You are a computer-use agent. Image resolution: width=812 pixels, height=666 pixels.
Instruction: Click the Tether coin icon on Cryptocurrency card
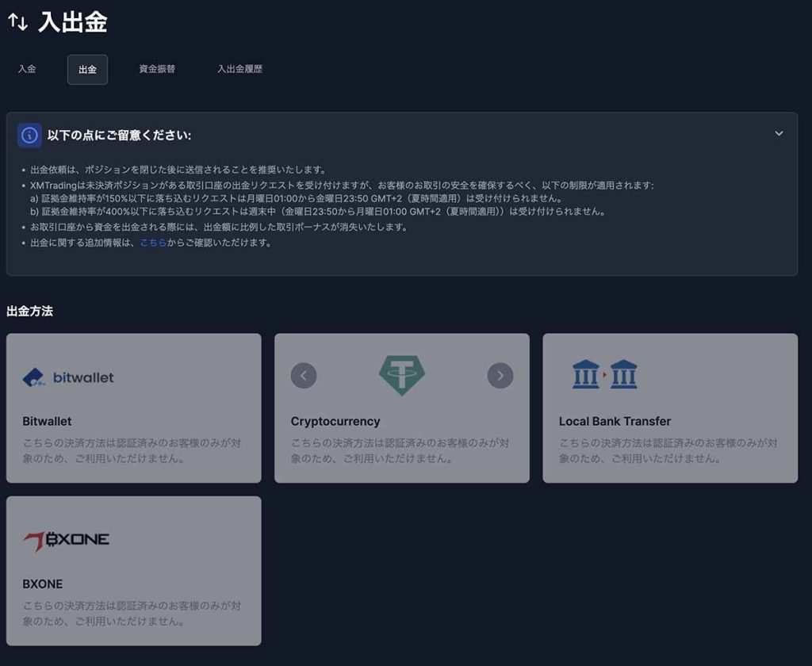point(402,375)
